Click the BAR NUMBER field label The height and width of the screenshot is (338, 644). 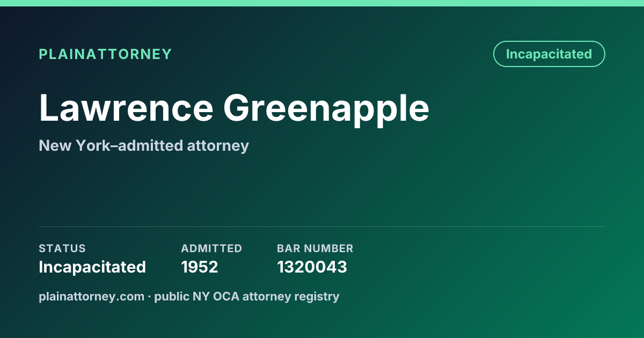pyautogui.click(x=315, y=248)
